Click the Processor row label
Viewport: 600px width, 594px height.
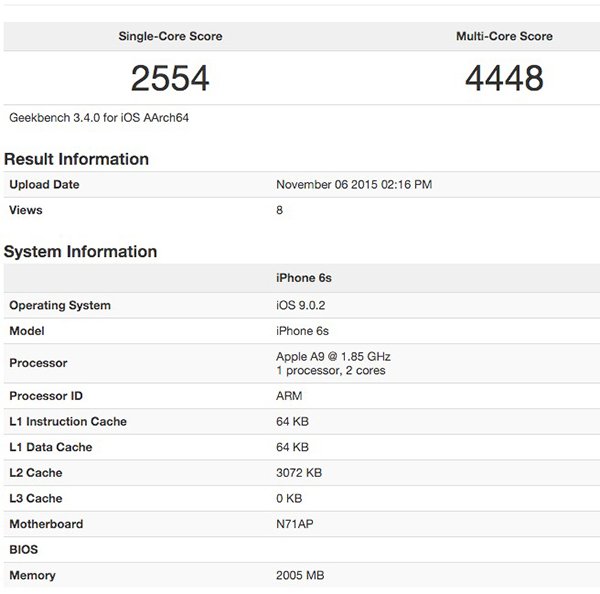coord(38,363)
